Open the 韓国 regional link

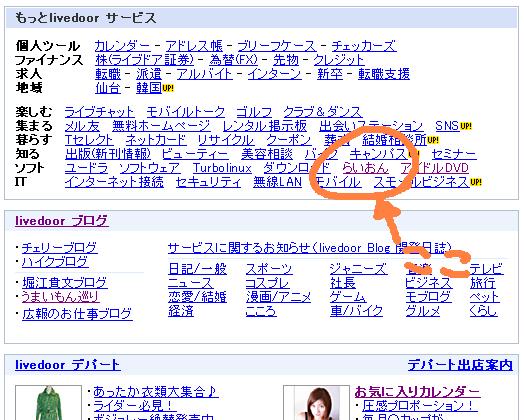coord(149,88)
